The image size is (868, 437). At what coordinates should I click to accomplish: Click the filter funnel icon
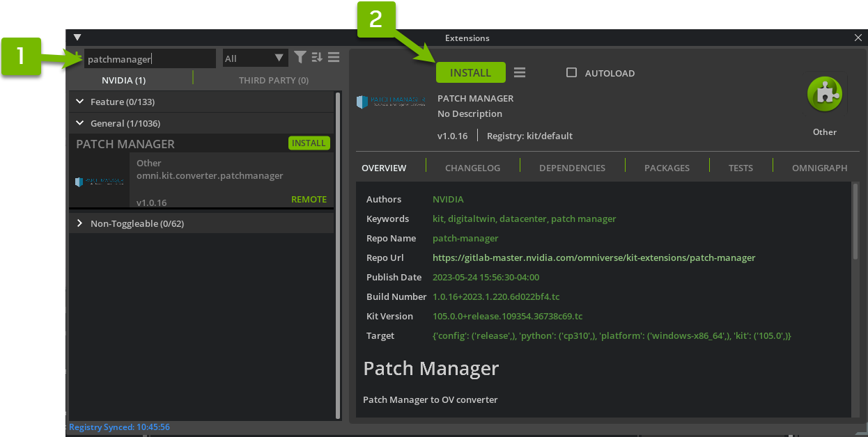pos(300,57)
